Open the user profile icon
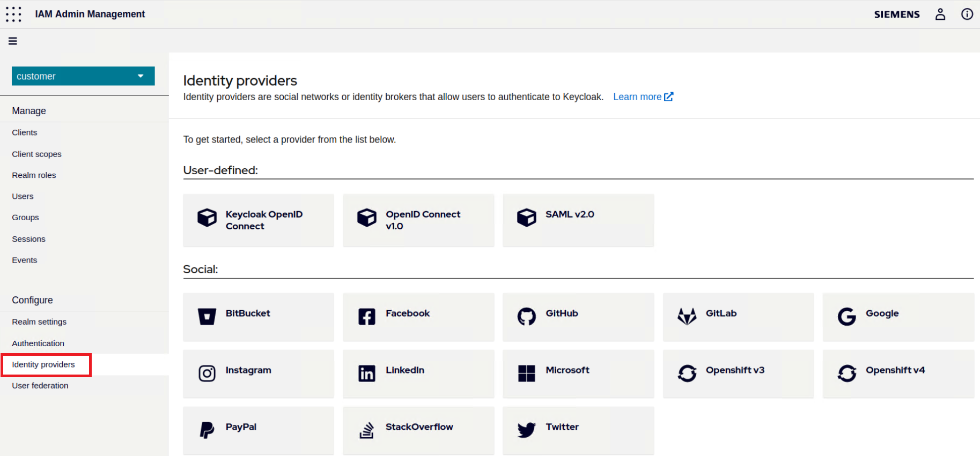Image resolution: width=980 pixels, height=456 pixels. point(940,14)
